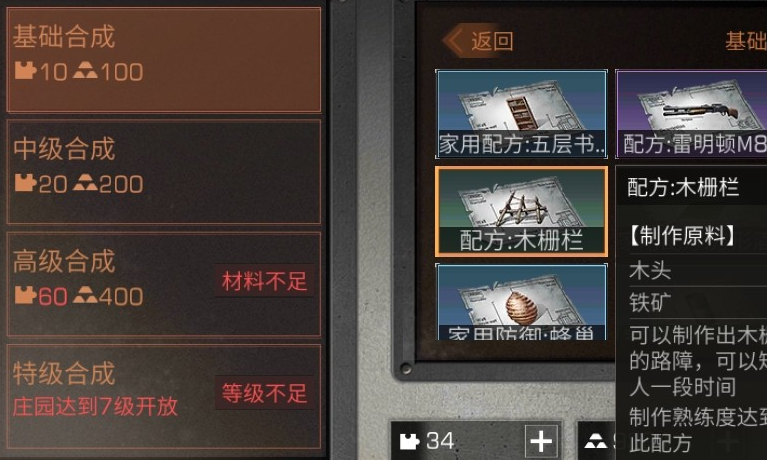Open the 配方:雷明顿M8 shotgun recipe card

pyautogui.click(x=691, y=114)
